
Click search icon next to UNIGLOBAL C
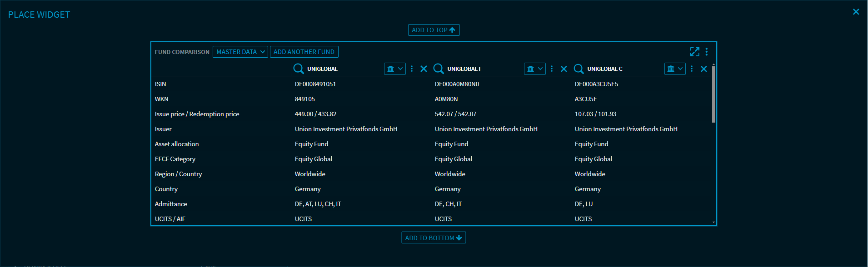coord(579,69)
